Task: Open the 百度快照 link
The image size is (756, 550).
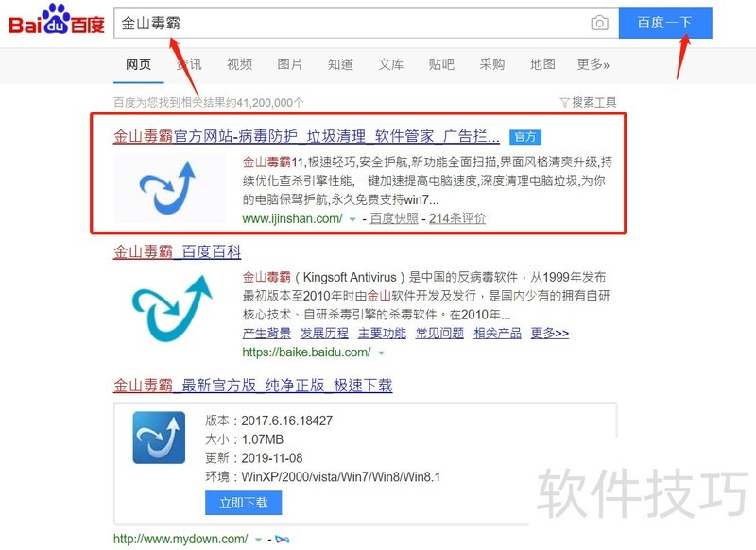Action: click(394, 218)
